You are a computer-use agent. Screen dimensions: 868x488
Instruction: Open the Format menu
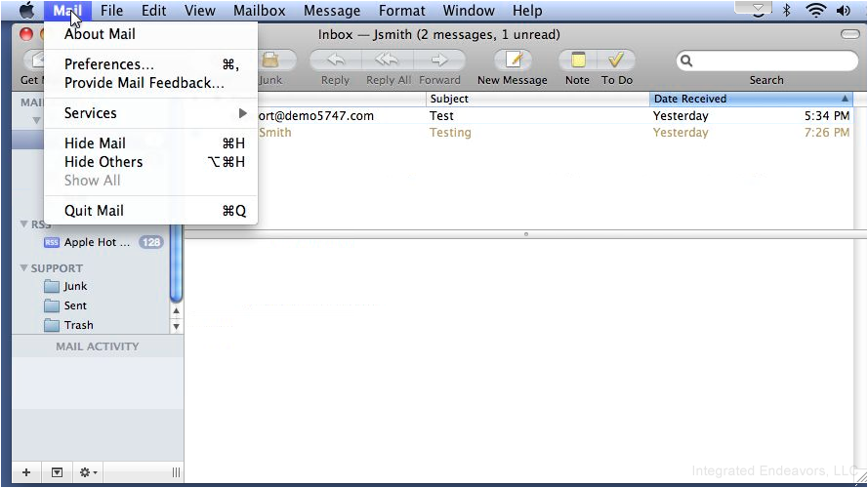(x=402, y=11)
